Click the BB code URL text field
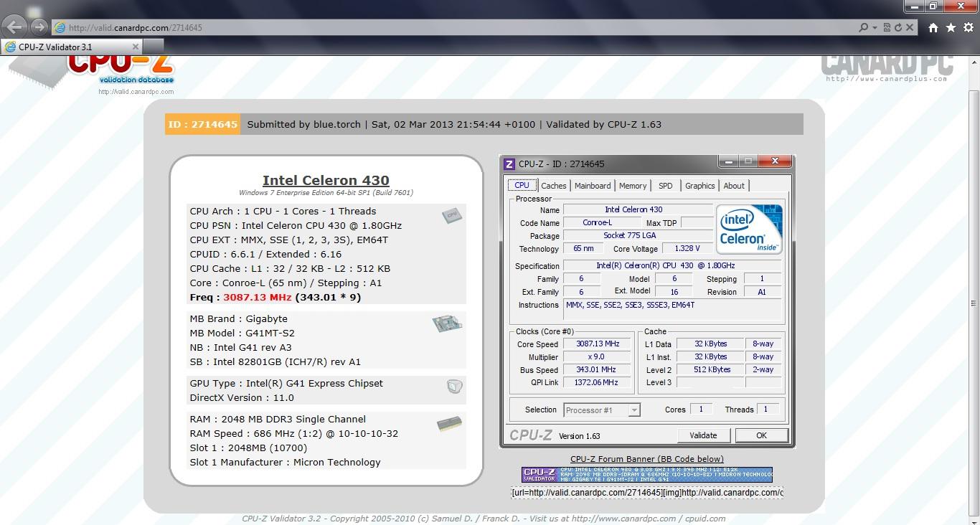Viewport: 980px width, 525px height. click(647, 493)
